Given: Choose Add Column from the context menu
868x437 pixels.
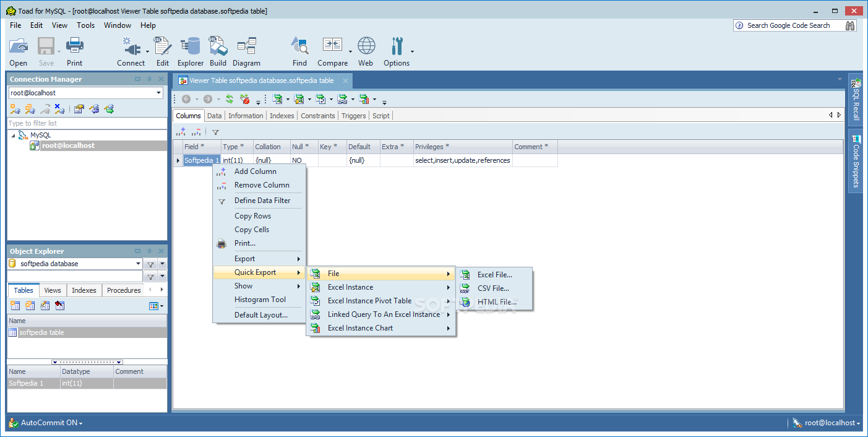Looking at the screenshot, I should (x=259, y=171).
